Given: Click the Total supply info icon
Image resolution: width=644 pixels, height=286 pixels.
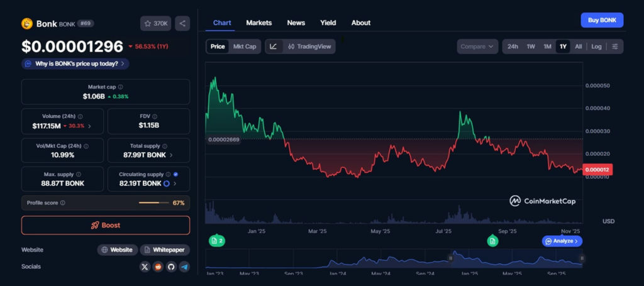Looking at the screenshot, I should point(165,146).
